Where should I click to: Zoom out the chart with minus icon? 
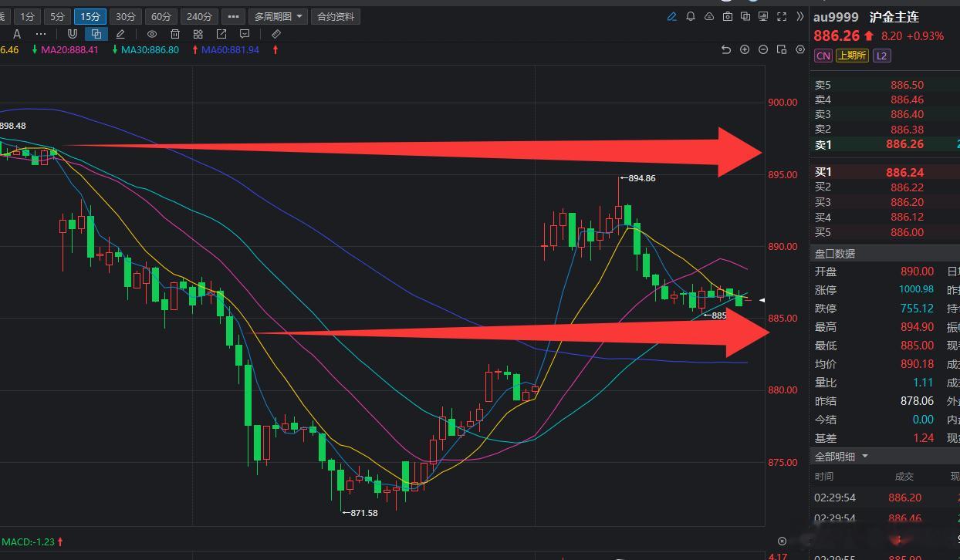(x=763, y=49)
